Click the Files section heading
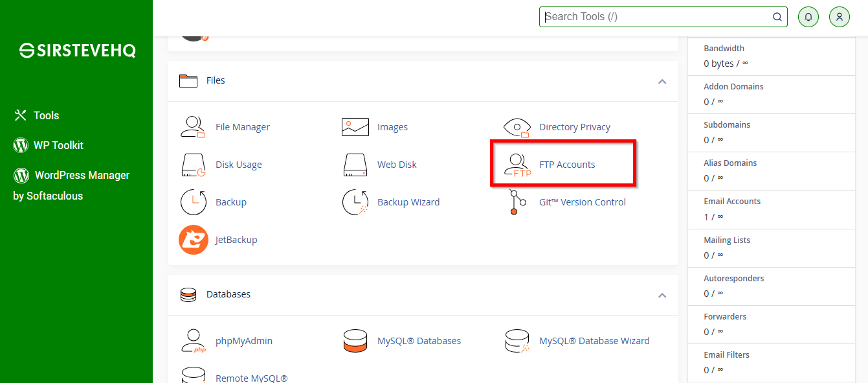The image size is (868, 383). (216, 80)
